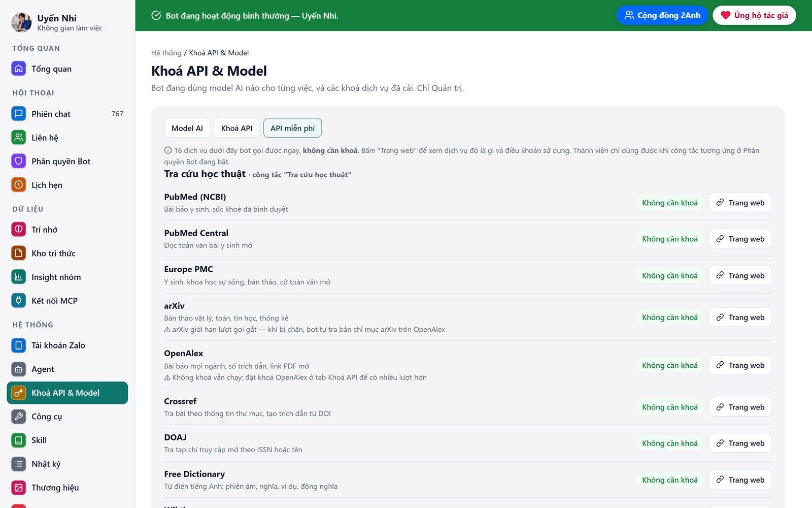Click the OpenAlex service title
Viewport: 812px width, 508px height.
tap(183, 353)
